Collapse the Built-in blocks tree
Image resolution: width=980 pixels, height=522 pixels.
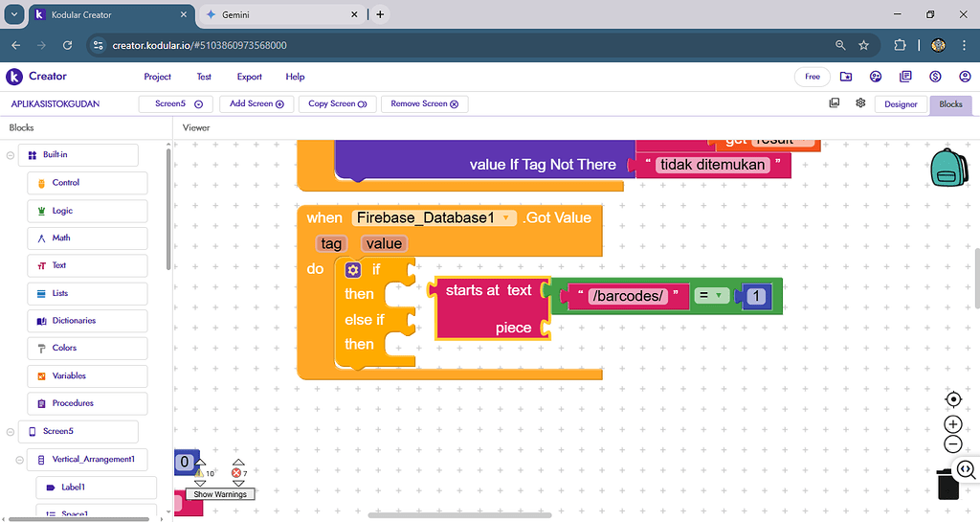pyautogui.click(x=11, y=155)
